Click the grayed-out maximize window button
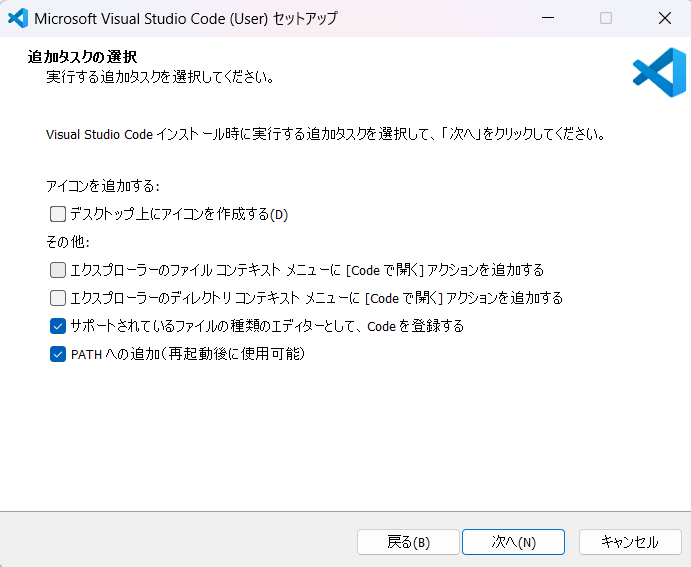Image resolution: width=691 pixels, height=567 pixels. coord(606,18)
